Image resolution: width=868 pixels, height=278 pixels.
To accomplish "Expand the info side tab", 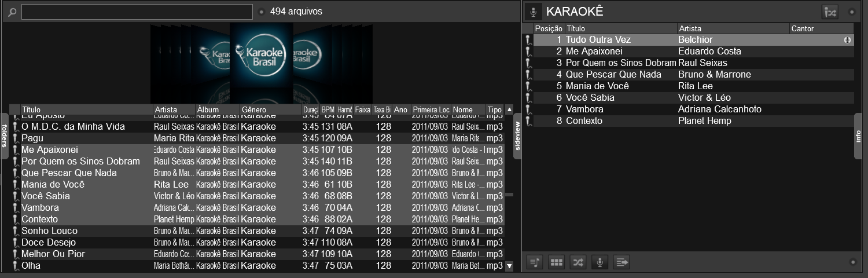I will pos(858,136).
